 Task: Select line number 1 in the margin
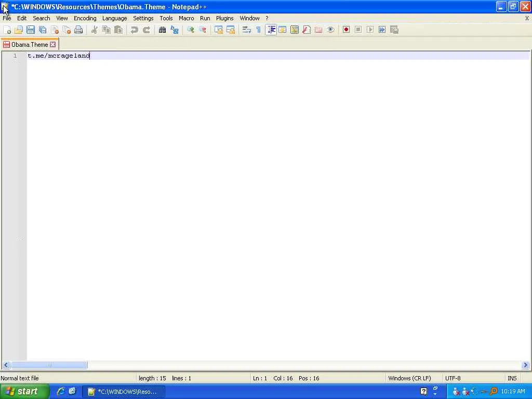15,56
